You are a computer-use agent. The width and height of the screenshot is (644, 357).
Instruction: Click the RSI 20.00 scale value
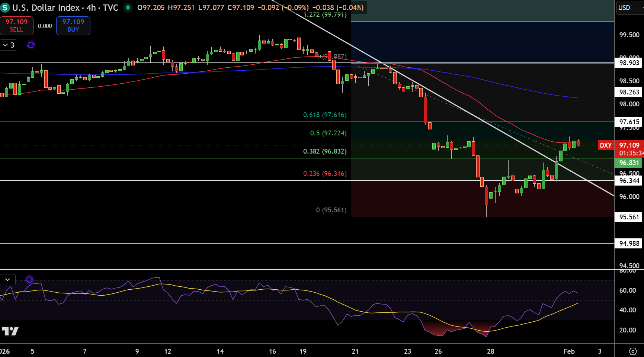tap(627, 330)
